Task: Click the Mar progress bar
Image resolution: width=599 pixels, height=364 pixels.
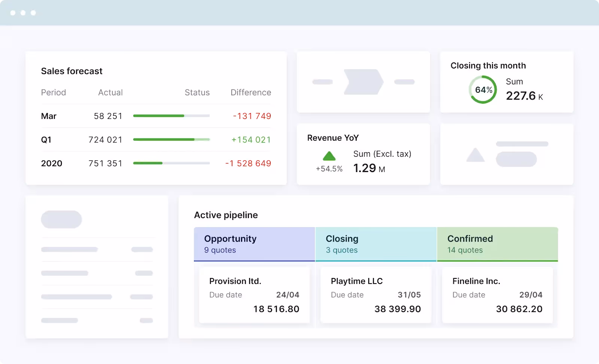Action: (x=171, y=116)
